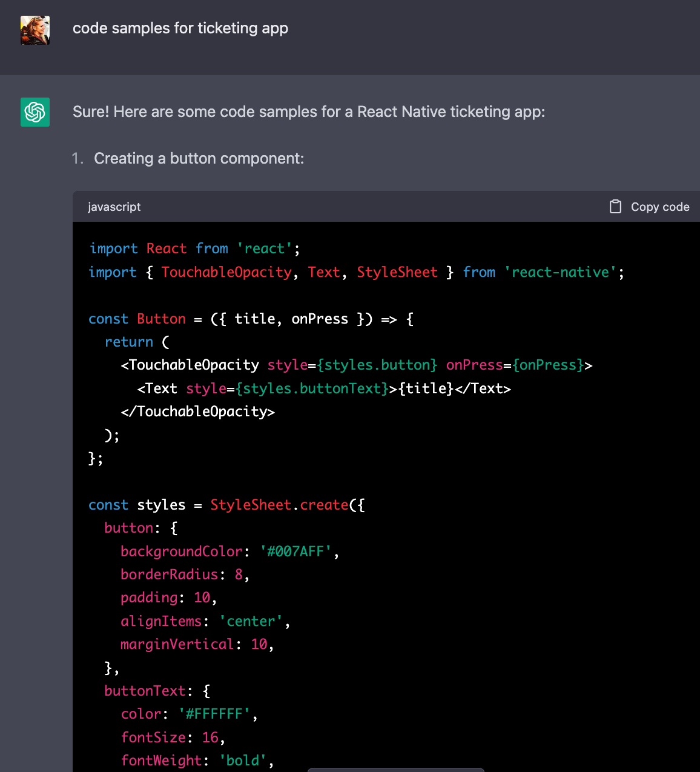The image size is (700, 772).
Task: Click the Text element line with {title}
Action: (x=324, y=388)
